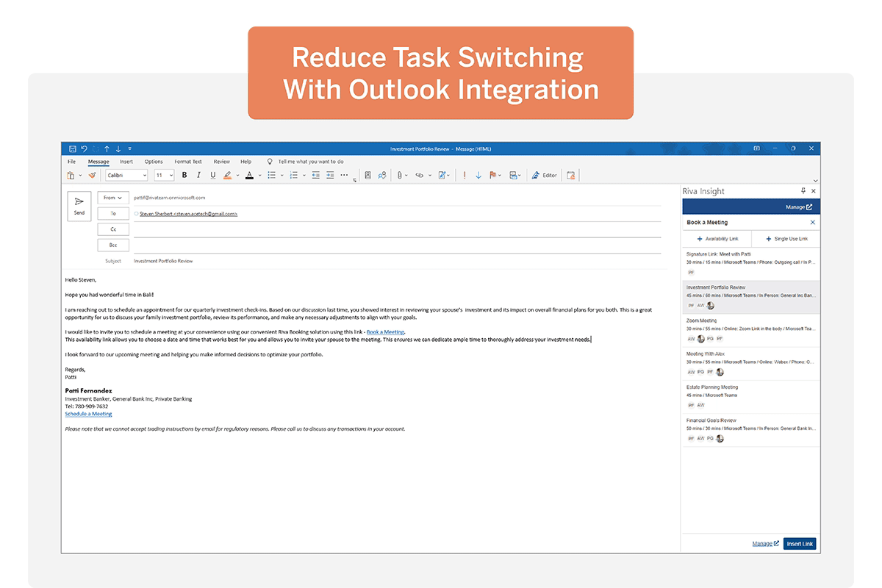Click the To recipients button
882x588 pixels.
tap(113, 213)
